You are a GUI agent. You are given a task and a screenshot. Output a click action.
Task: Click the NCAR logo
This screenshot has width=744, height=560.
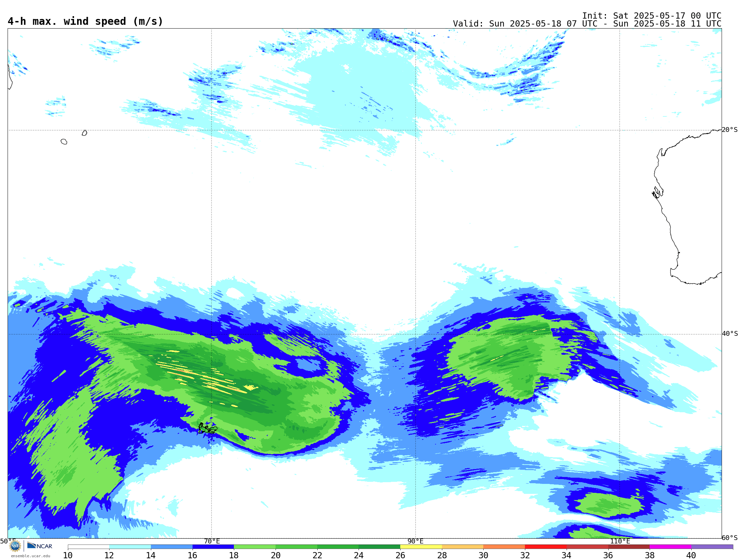[40, 546]
